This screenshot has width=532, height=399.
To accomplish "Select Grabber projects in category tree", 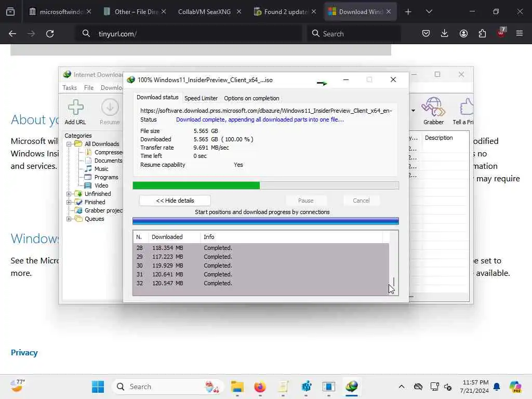I will coord(99,210).
